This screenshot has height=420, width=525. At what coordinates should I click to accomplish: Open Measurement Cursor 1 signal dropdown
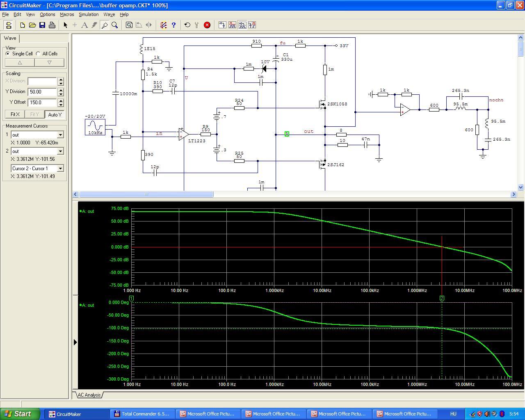tap(60, 135)
